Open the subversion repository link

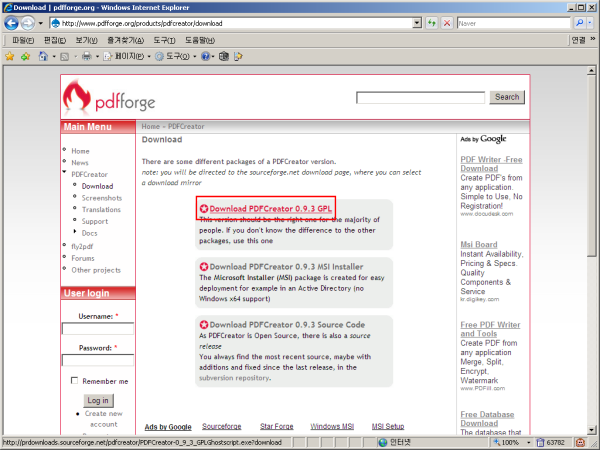(234, 378)
